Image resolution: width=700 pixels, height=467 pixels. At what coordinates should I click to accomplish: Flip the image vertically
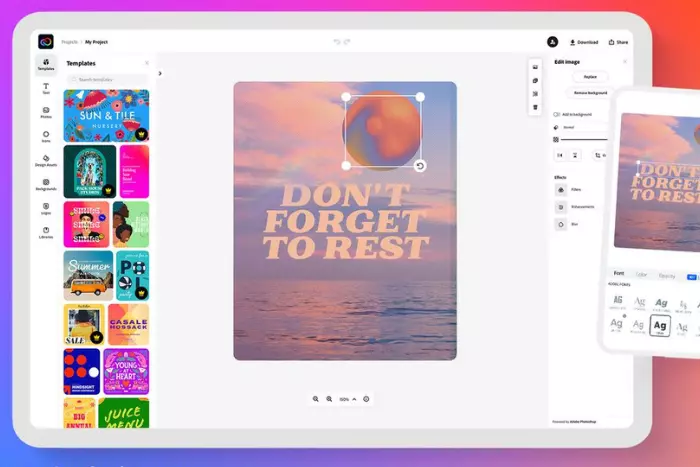(575, 155)
